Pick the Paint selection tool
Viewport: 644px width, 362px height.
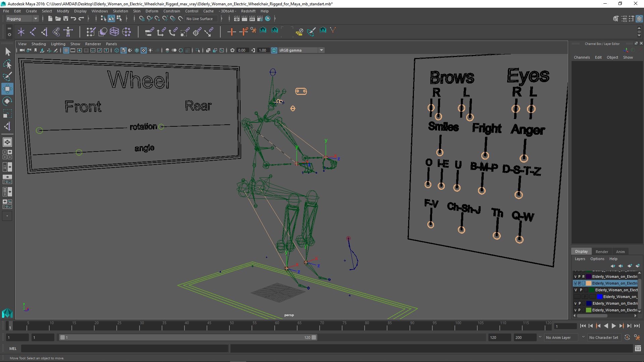click(x=7, y=76)
